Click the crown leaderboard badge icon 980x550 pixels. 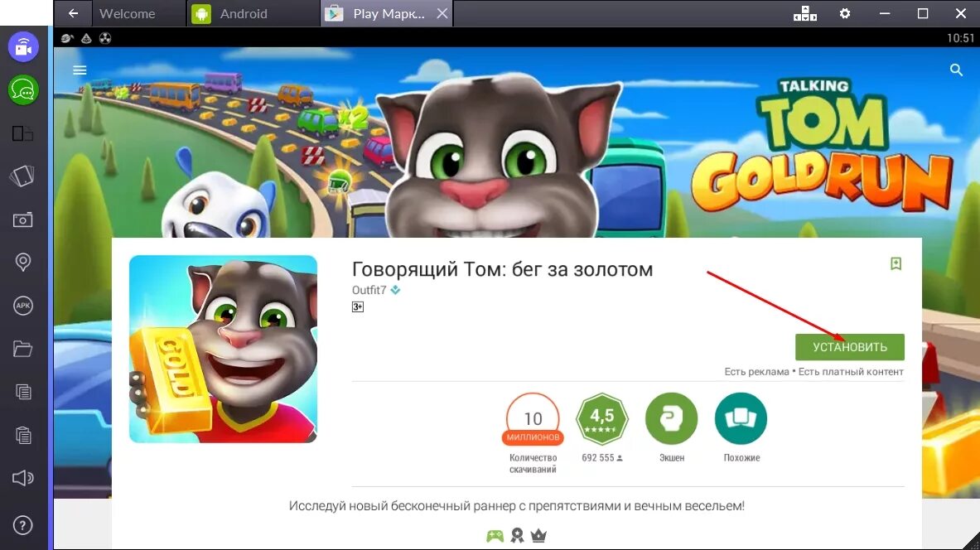(538, 536)
